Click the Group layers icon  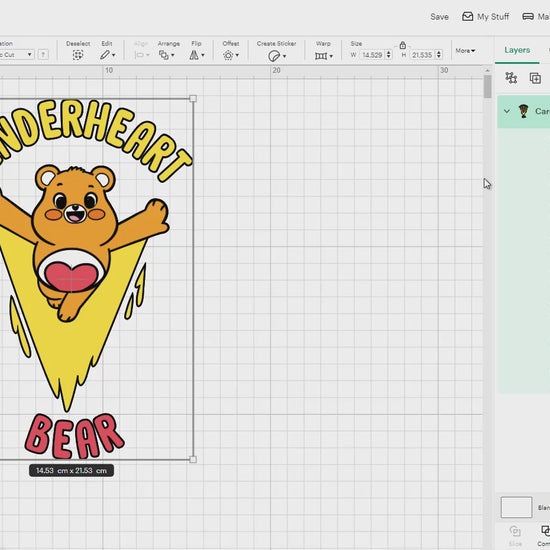point(511,78)
